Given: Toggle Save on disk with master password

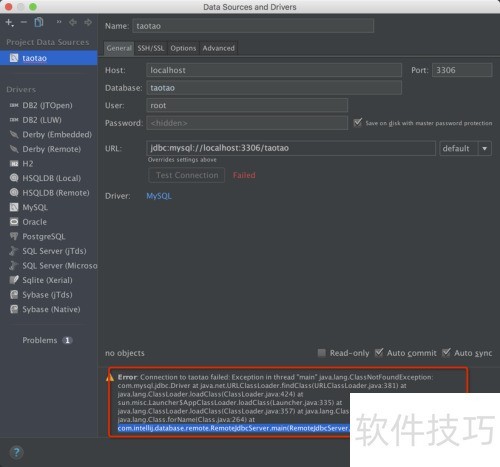Looking at the screenshot, I should click(358, 123).
